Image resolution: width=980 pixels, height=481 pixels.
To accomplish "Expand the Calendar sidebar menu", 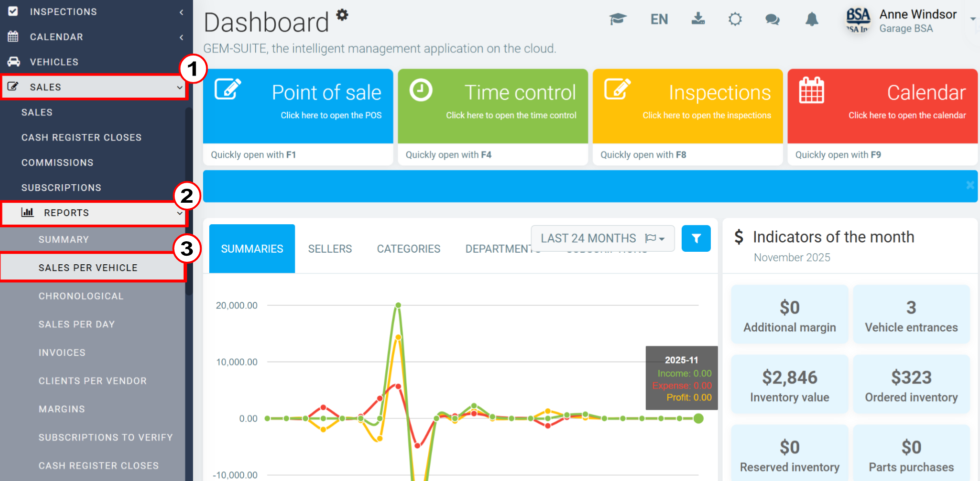I will (96, 37).
